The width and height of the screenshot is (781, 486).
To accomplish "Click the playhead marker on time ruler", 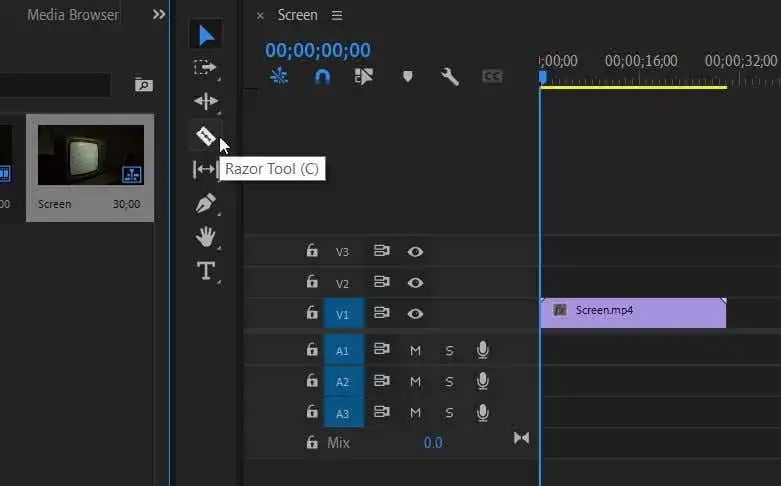I will (x=543, y=77).
